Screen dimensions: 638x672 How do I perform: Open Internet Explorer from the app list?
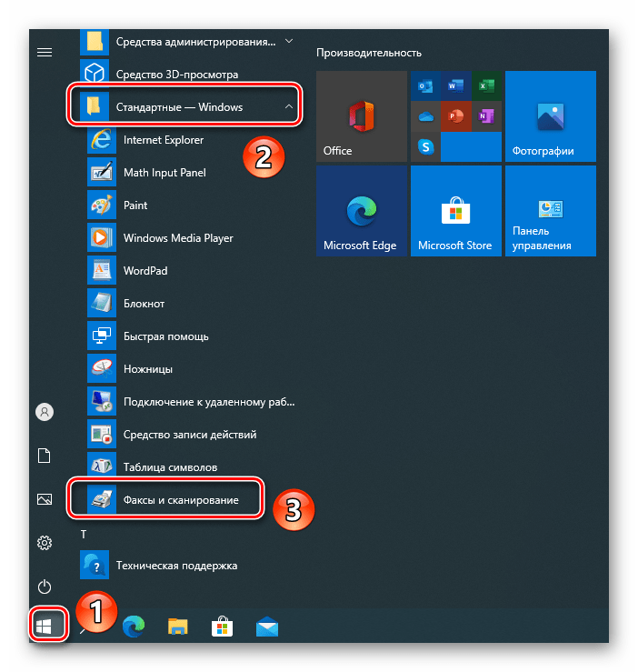click(x=191, y=140)
